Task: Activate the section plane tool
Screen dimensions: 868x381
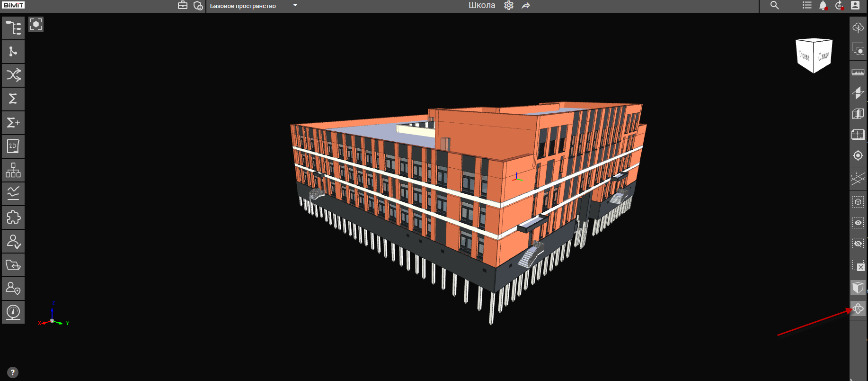Action: (x=858, y=93)
